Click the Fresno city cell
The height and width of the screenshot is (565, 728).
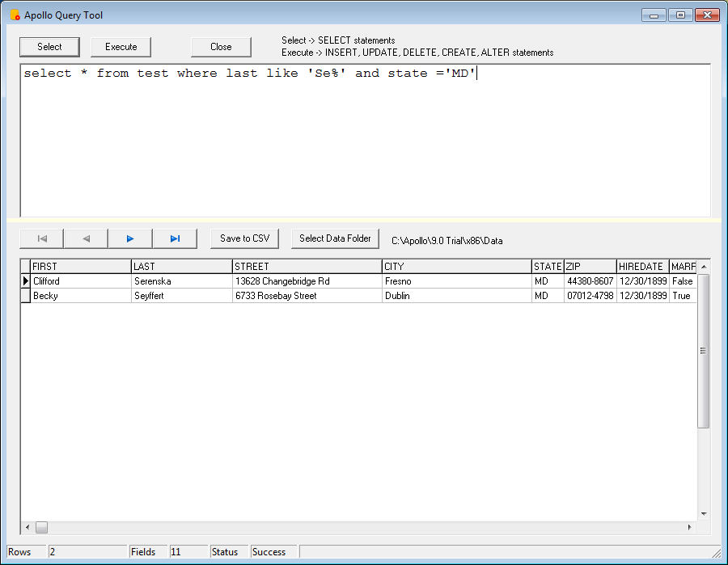click(x=456, y=281)
